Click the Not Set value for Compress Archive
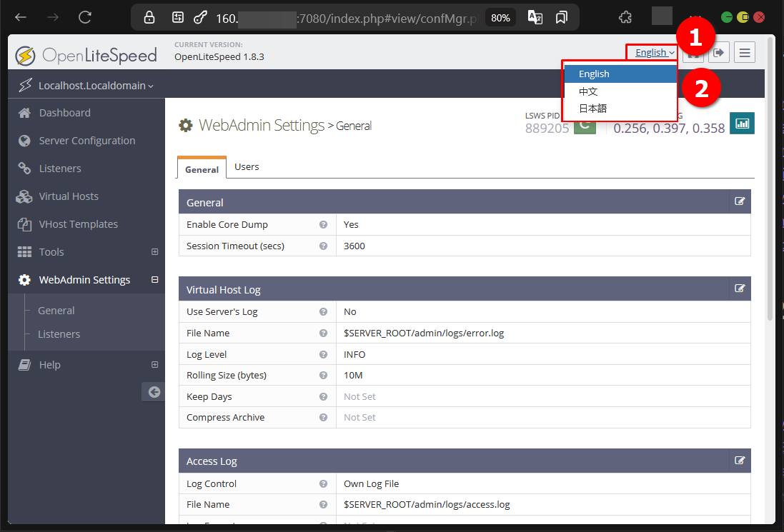784x532 pixels. click(359, 418)
